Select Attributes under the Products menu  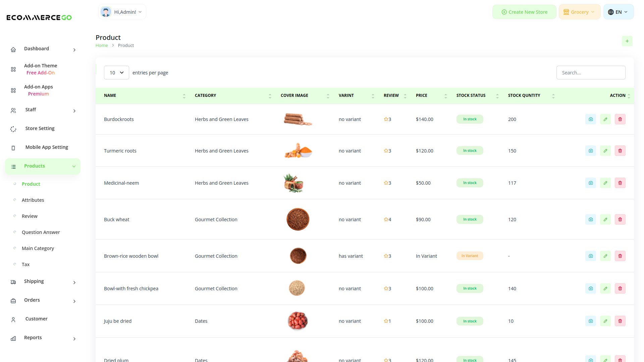click(33, 200)
